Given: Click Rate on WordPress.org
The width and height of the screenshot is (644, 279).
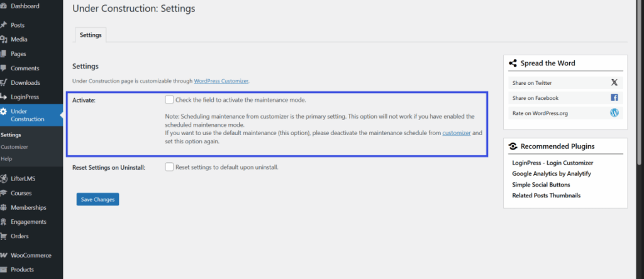Looking at the screenshot, I should pos(565,113).
